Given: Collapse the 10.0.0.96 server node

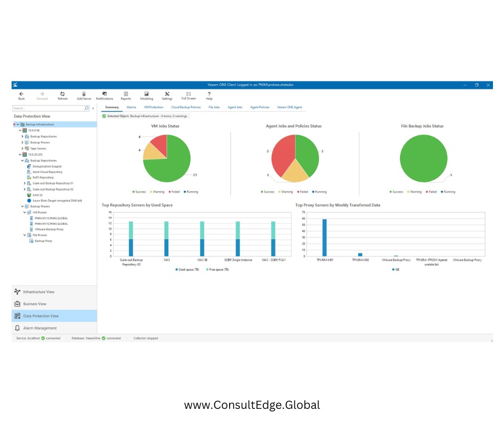Looking at the screenshot, I should (x=20, y=130).
